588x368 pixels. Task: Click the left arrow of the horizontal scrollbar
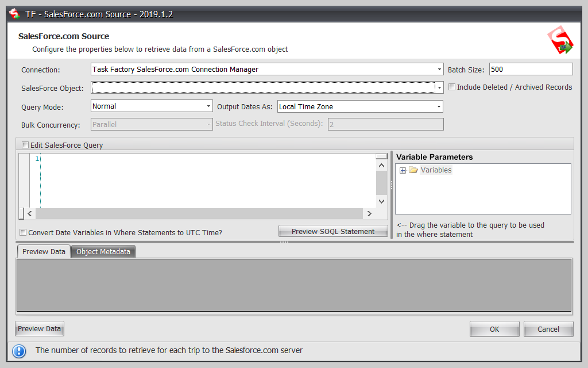29,213
